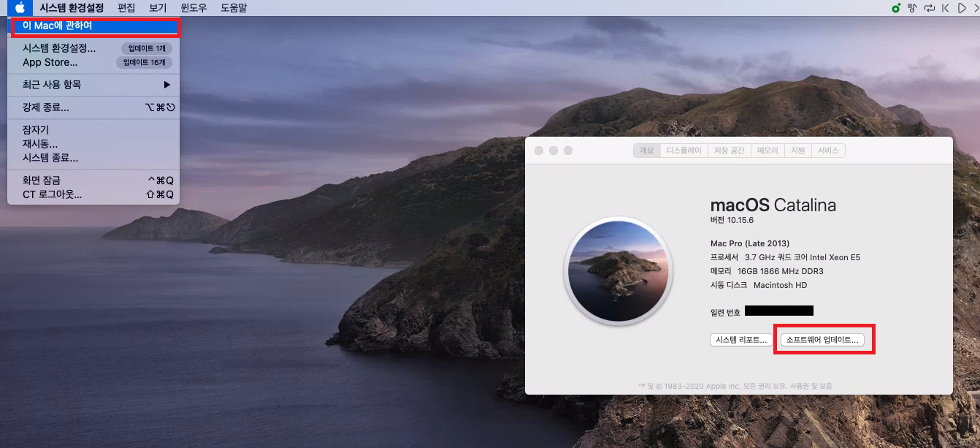Choose 'CT 로그아웃...' menu entry

(x=93, y=194)
